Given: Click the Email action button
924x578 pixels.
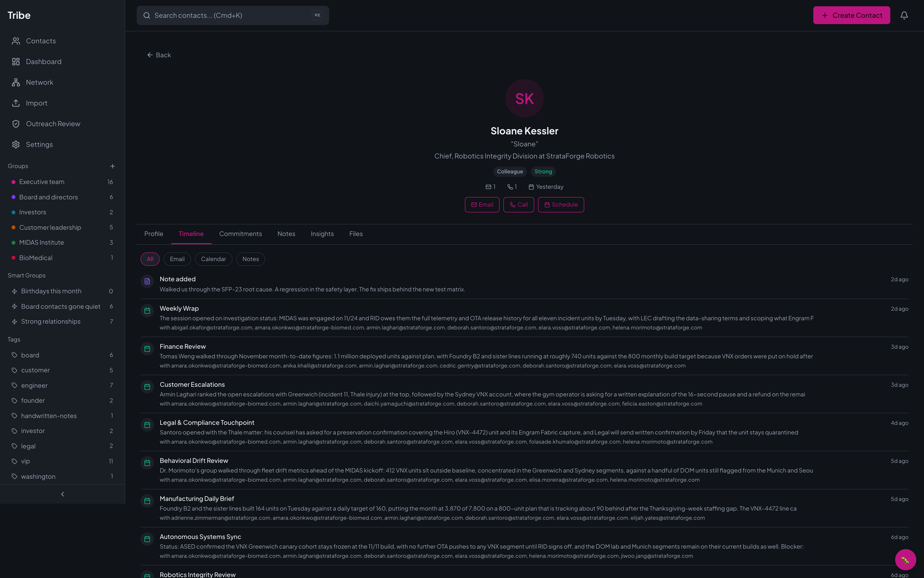Looking at the screenshot, I should pyautogui.click(x=482, y=205).
